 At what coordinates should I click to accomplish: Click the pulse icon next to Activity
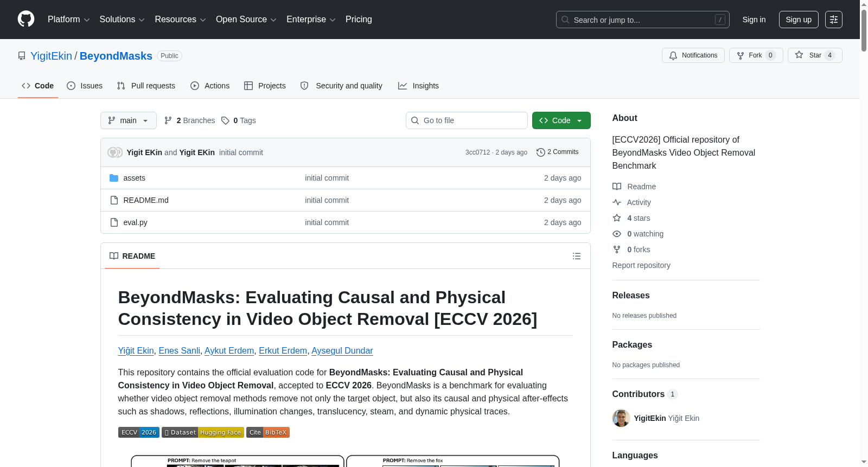617,202
